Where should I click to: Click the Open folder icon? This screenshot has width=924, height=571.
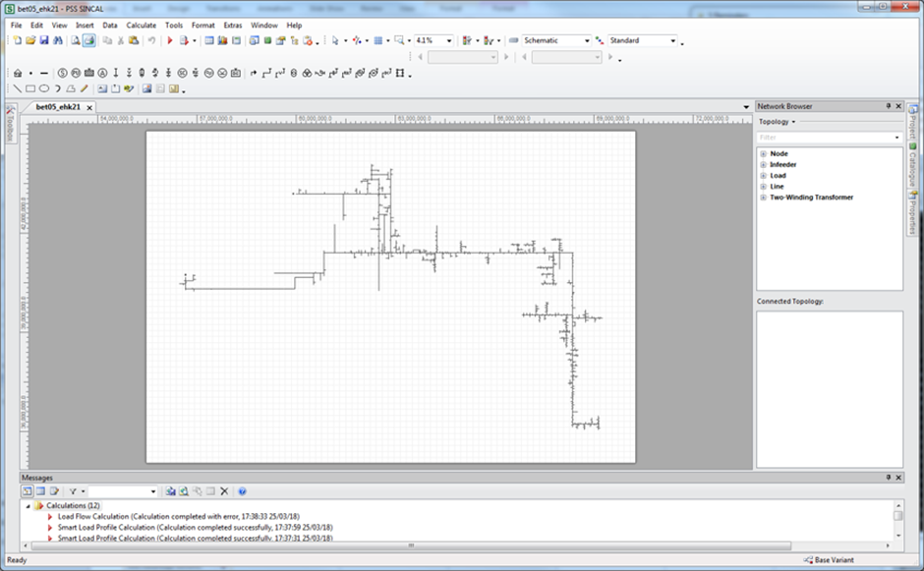point(30,41)
